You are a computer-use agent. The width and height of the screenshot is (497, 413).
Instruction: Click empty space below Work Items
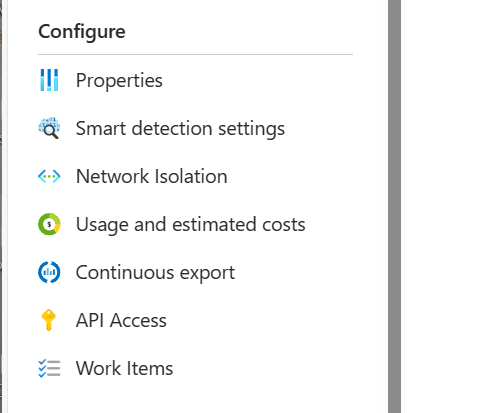click(195, 398)
